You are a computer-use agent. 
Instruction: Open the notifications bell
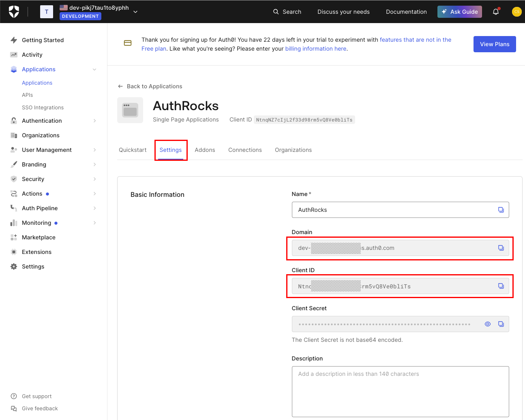tap(495, 12)
